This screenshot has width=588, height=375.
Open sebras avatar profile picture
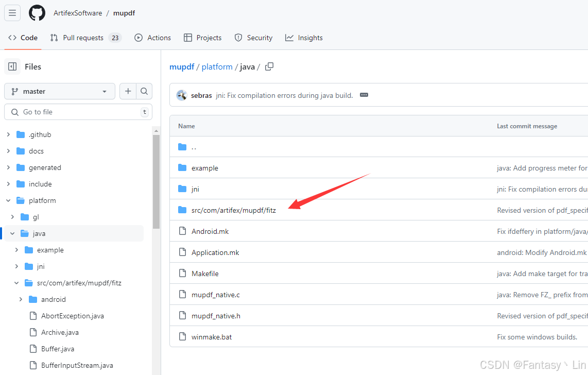coord(182,95)
